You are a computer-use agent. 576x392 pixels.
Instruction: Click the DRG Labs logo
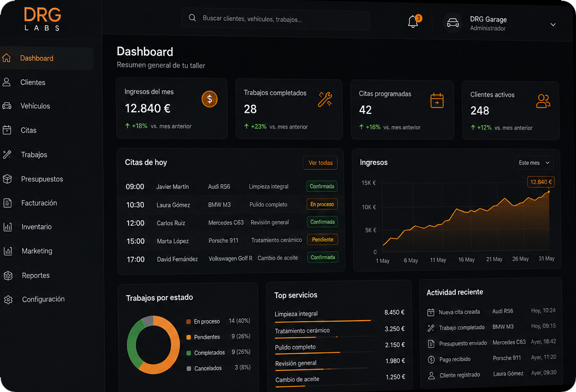click(x=43, y=19)
